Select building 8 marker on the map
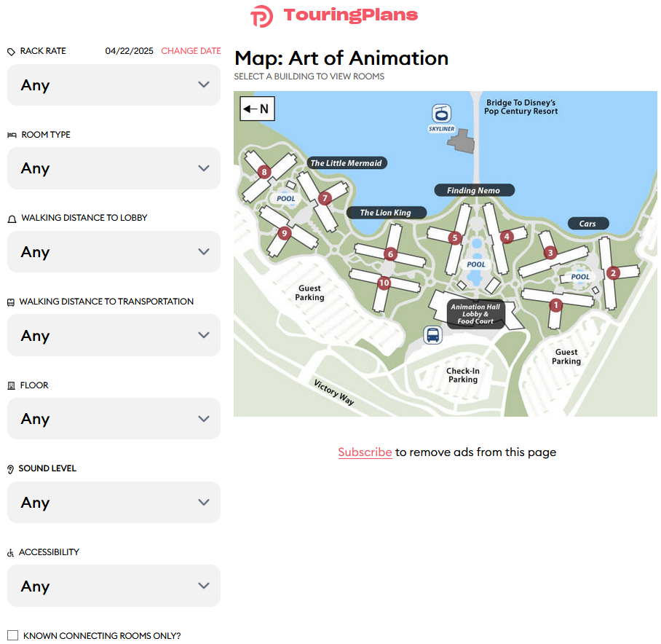Image resolution: width=661 pixels, height=644 pixels. 264,172
